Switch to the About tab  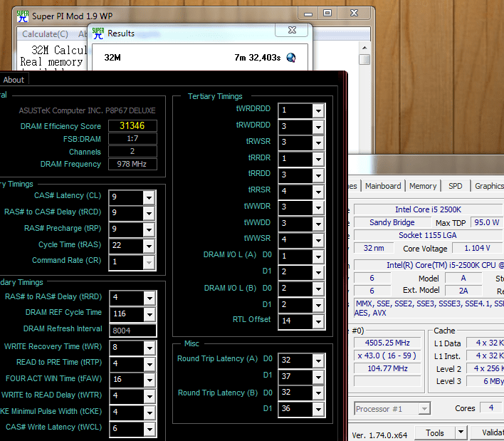pos(14,80)
